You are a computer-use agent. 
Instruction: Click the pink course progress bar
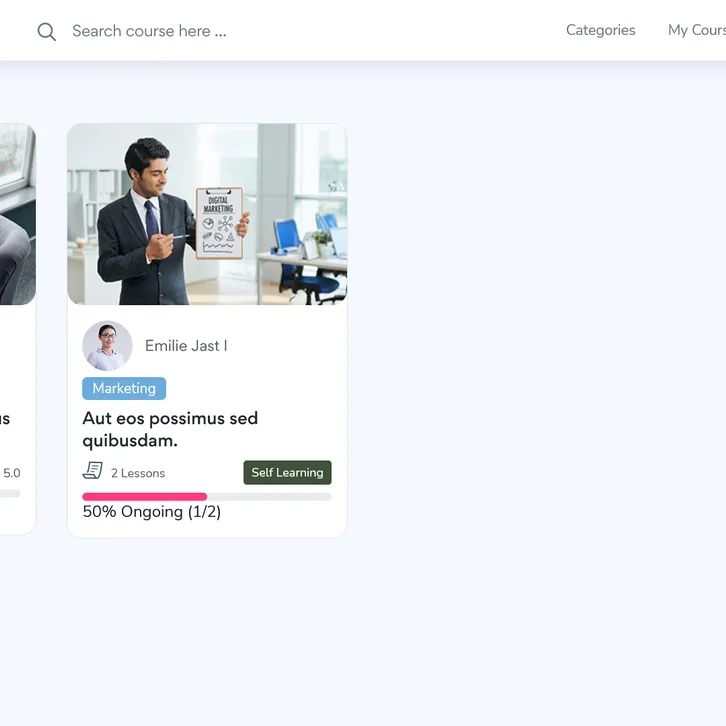pyautogui.click(x=144, y=496)
